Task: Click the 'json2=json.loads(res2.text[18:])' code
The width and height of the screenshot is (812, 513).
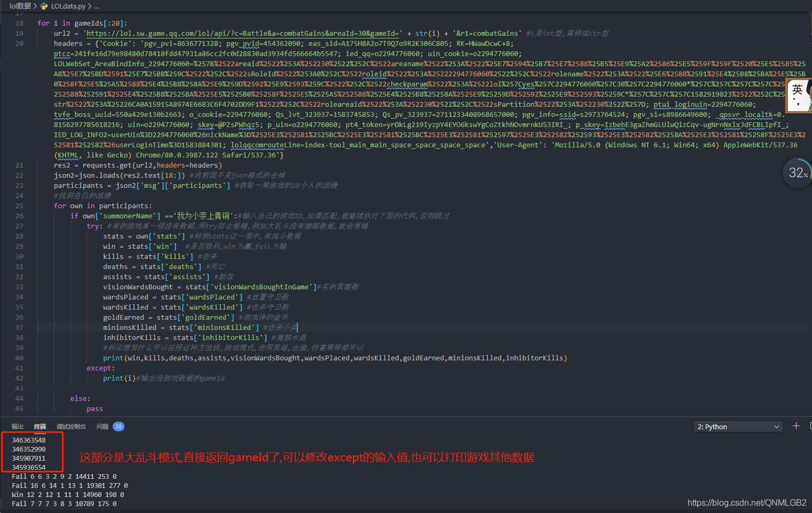Action: click(x=120, y=175)
